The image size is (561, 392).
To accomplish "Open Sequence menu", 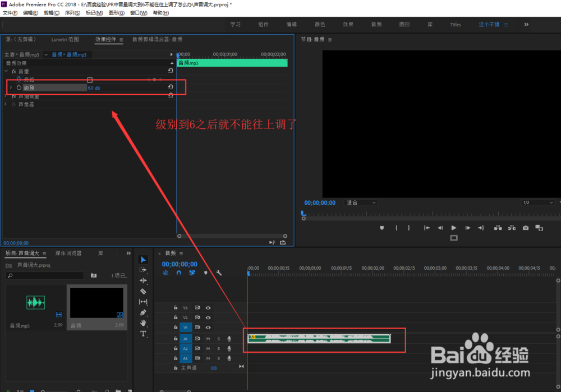I will tap(72, 13).
